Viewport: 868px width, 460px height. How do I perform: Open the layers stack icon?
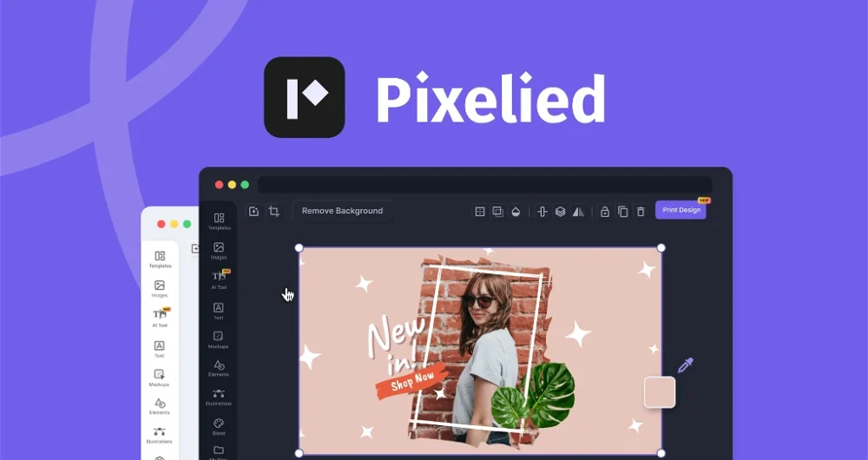(560, 212)
